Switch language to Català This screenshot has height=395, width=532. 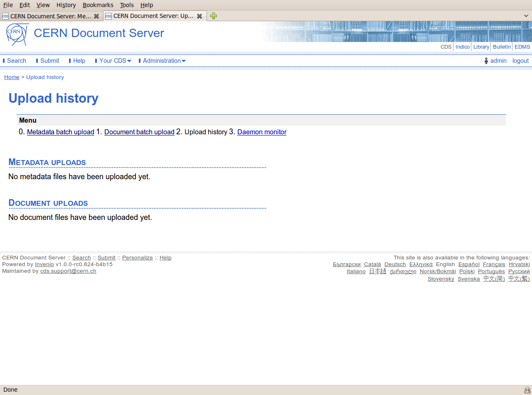(x=372, y=264)
